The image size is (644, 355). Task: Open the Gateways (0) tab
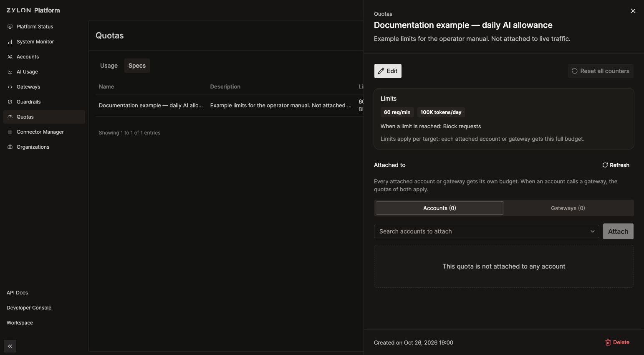568,208
